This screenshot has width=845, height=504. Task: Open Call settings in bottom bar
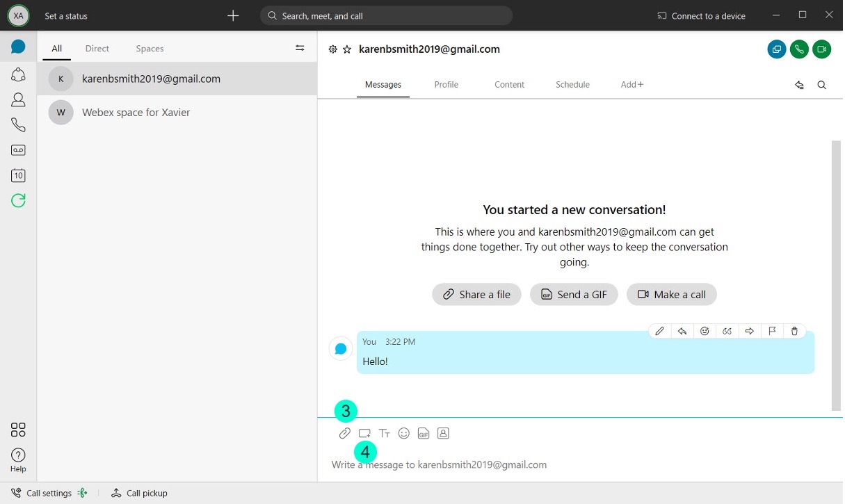[x=42, y=493]
